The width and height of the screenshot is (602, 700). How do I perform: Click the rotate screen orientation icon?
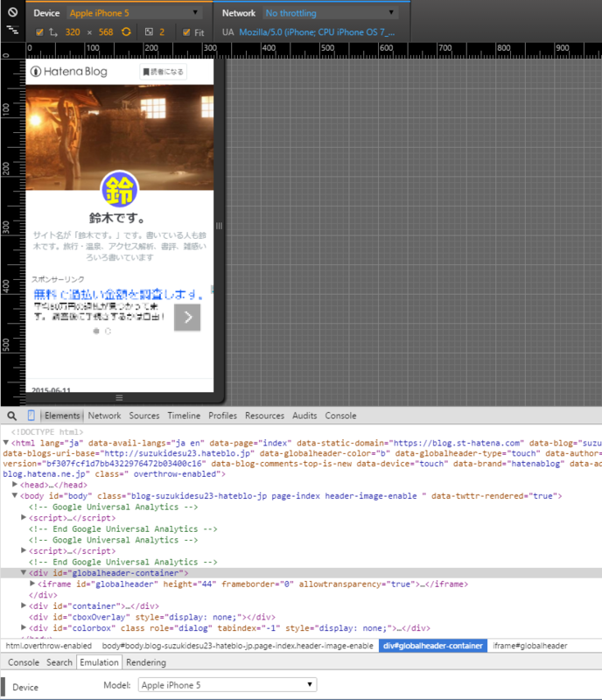tap(126, 32)
